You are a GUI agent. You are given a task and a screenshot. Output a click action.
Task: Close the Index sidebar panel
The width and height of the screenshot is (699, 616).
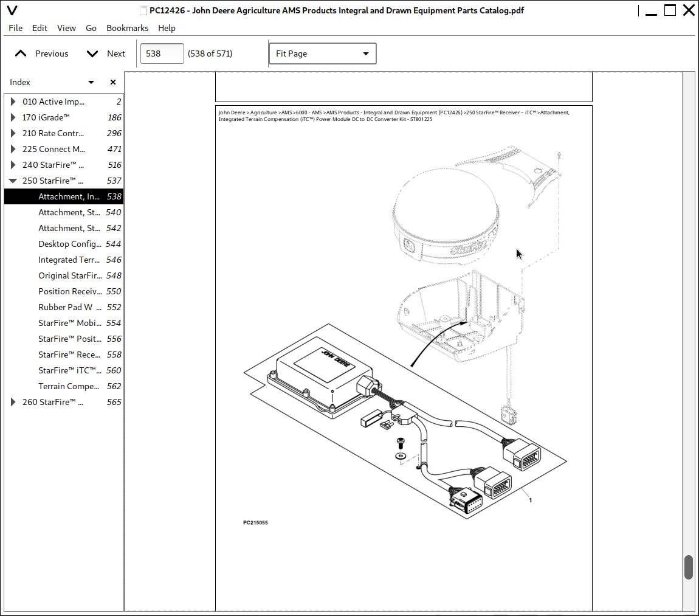pyautogui.click(x=113, y=82)
